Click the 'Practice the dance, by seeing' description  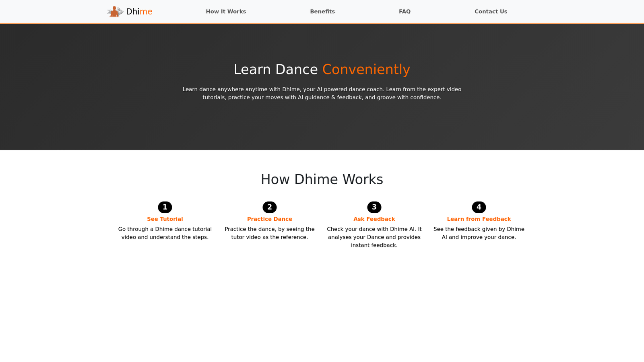tap(270, 233)
